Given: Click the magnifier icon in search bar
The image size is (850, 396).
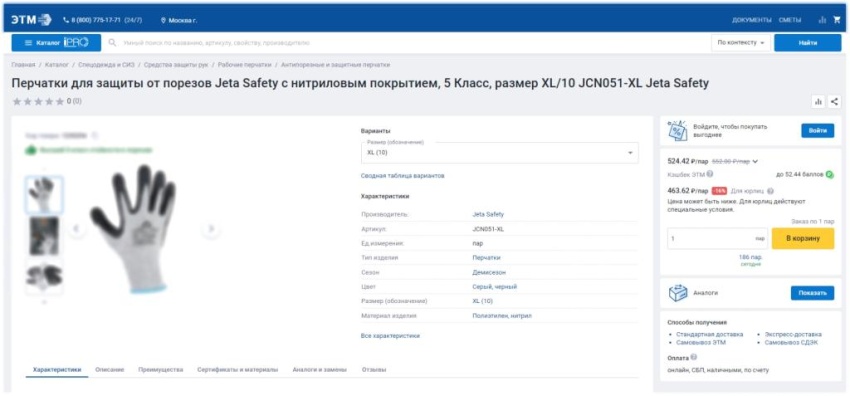Looking at the screenshot, I should click(x=112, y=43).
